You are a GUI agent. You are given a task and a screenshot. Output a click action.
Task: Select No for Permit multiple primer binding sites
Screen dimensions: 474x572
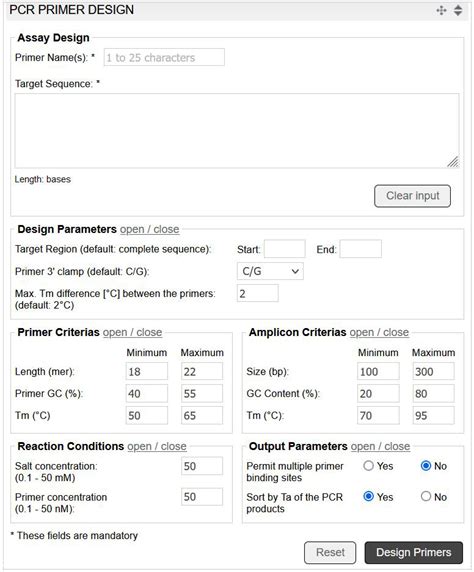pos(426,465)
